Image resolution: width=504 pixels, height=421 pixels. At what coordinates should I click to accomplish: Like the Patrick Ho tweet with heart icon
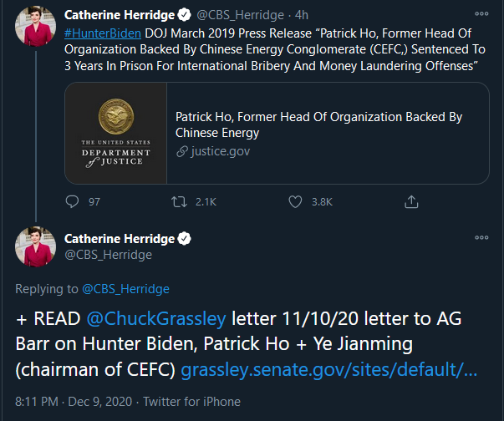pos(295,201)
